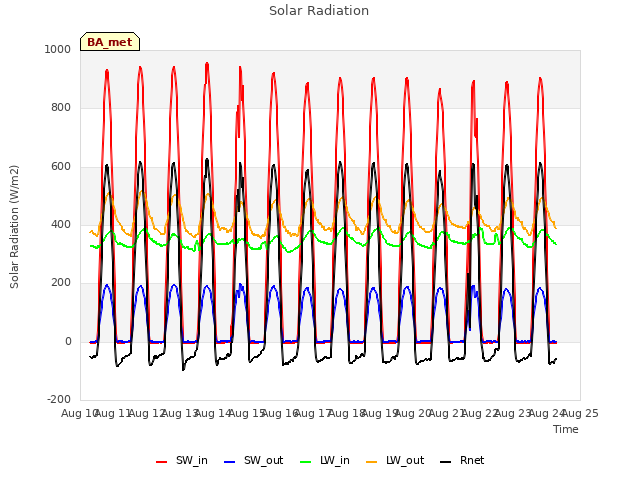Click the 1000 y-axis tick label
This screenshot has height=480, width=640.
(x=58, y=49)
